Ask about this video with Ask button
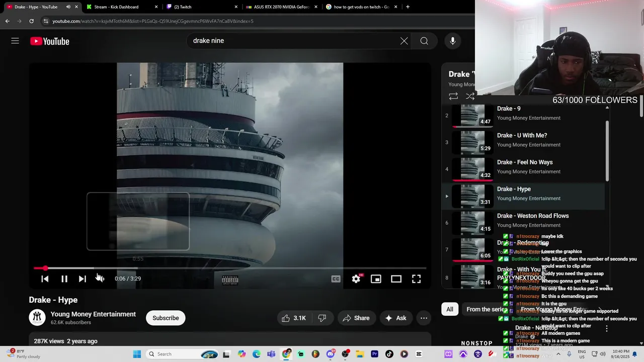The height and width of the screenshot is (362, 644). click(396, 318)
